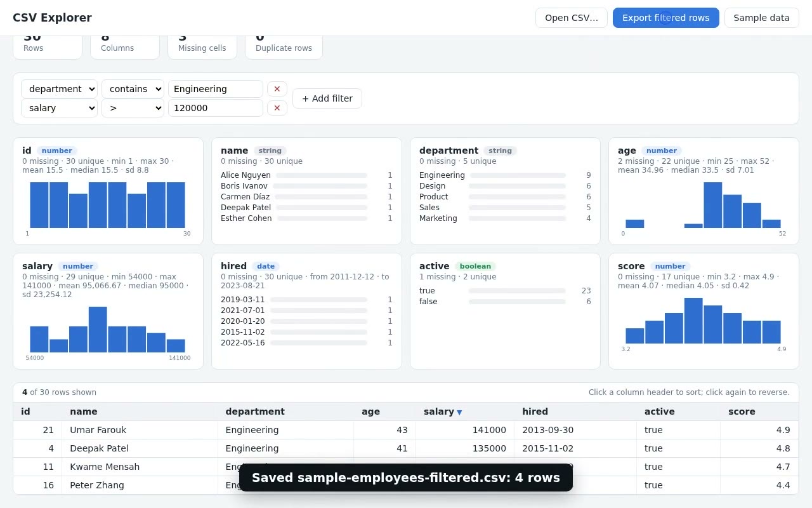This screenshot has height=508, width=812.
Task: Click the Export filtered rows button
Action: [666, 18]
